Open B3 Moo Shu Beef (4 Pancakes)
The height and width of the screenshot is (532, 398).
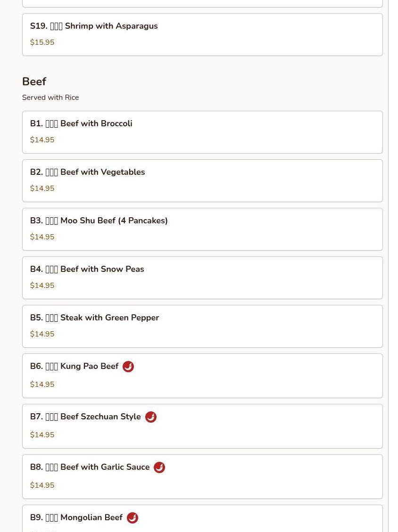(202, 229)
